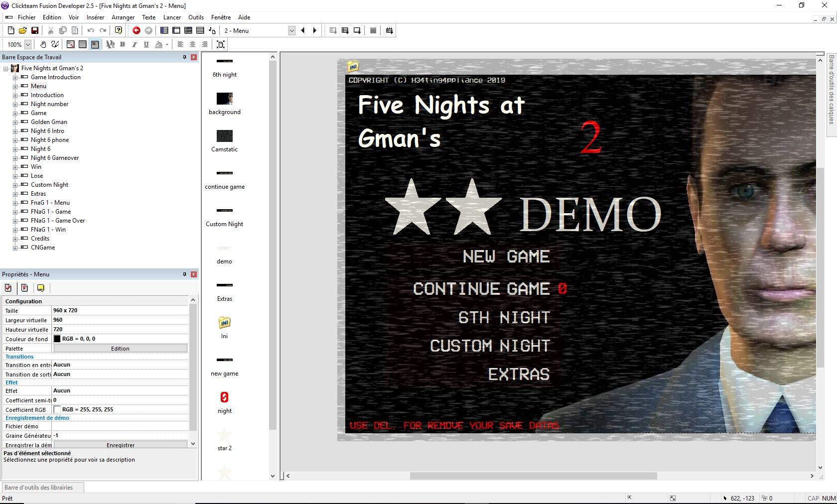Create a new application file

pos(11,30)
